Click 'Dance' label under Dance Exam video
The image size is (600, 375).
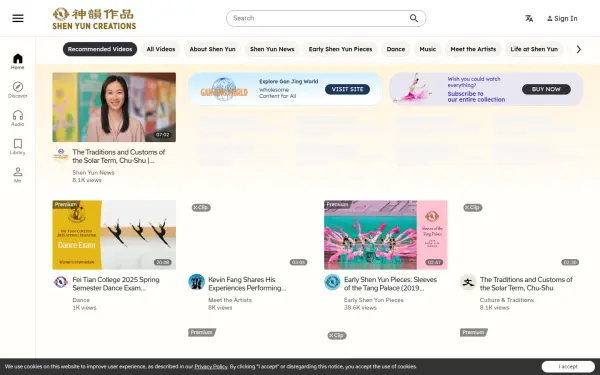(81, 300)
